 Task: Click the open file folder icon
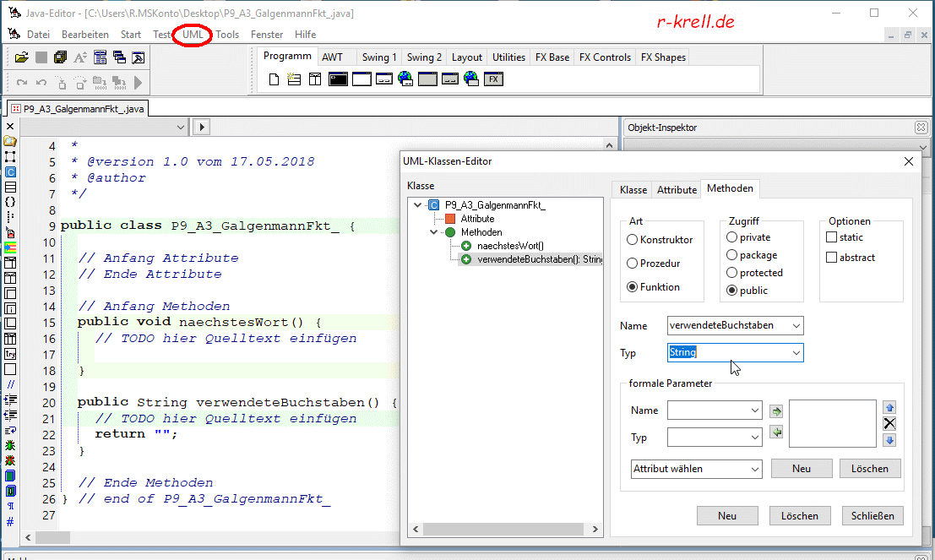[x=22, y=57]
